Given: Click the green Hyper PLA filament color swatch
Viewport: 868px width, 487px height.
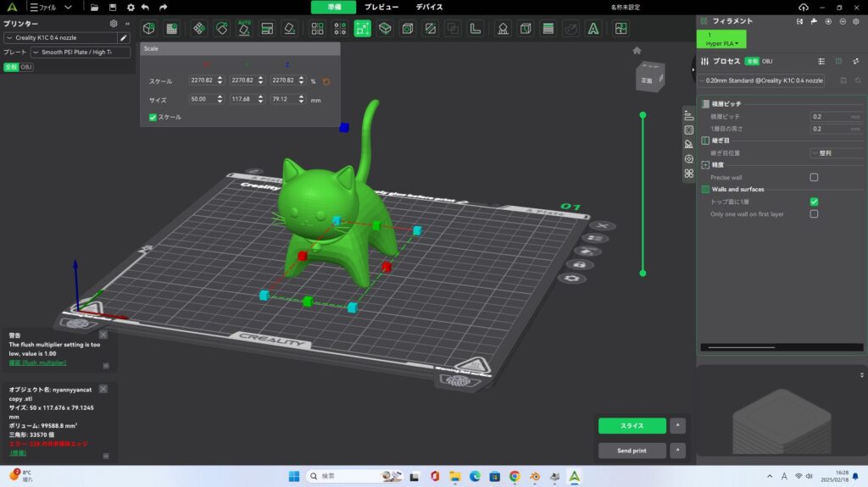Looking at the screenshot, I should tap(721, 39).
